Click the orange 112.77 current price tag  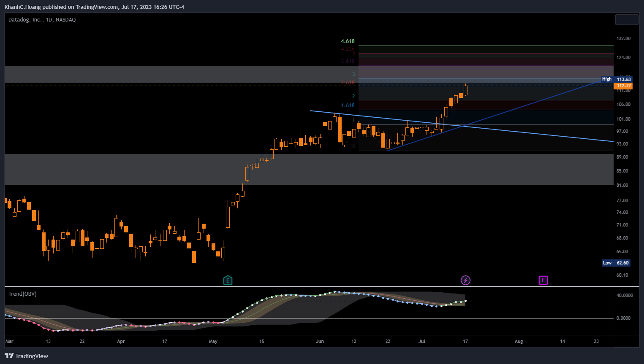tap(624, 86)
